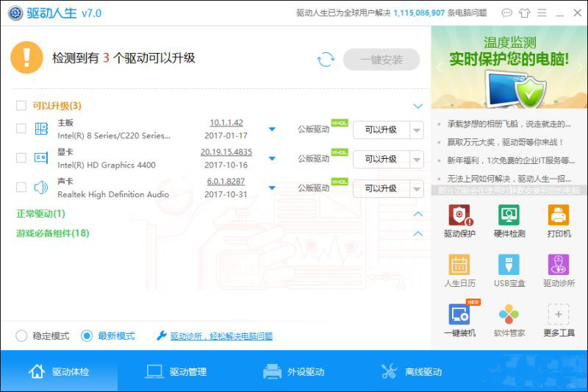
Task: Launch the USB宝盒 tool
Action: 509,271
